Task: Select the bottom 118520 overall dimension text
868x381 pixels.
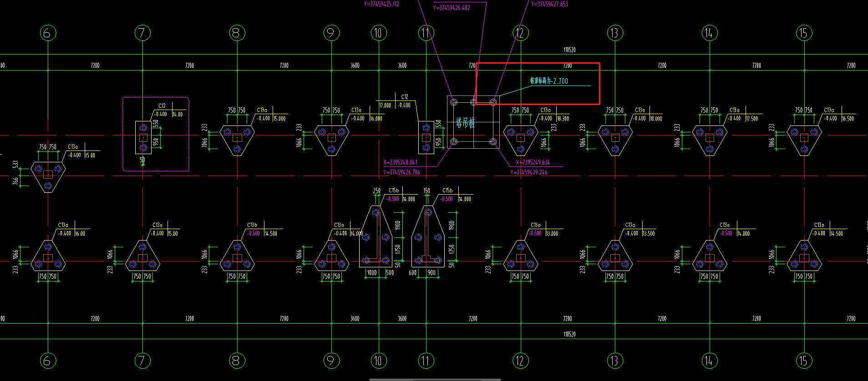Action: (x=569, y=334)
